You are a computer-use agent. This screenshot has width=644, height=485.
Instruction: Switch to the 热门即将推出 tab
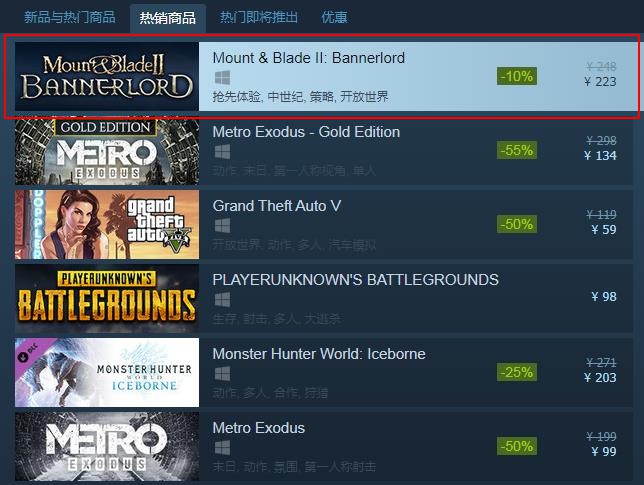259,17
